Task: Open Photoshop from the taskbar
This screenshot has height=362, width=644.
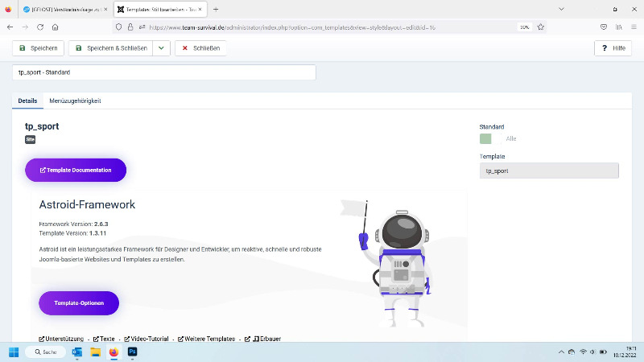Action: tap(132, 352)
